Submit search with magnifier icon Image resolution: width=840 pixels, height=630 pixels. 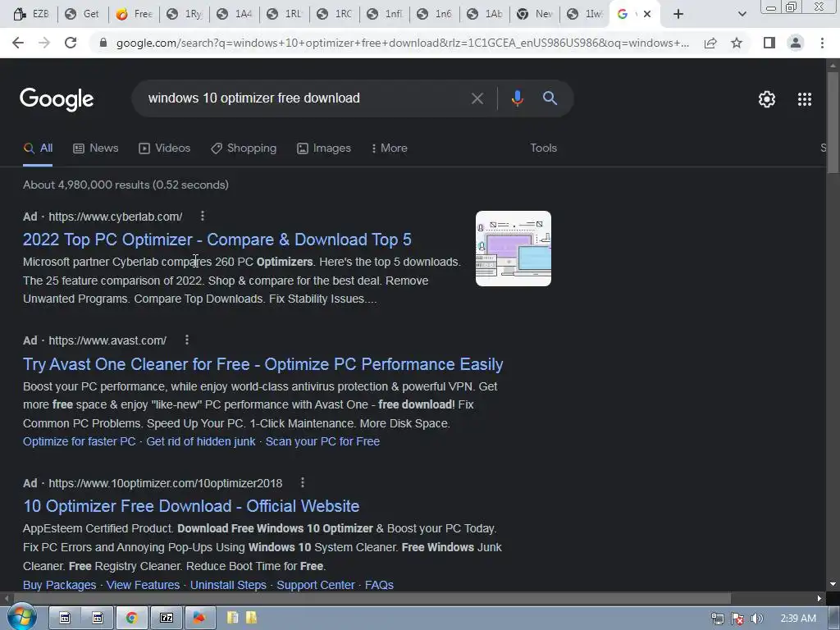550,98
